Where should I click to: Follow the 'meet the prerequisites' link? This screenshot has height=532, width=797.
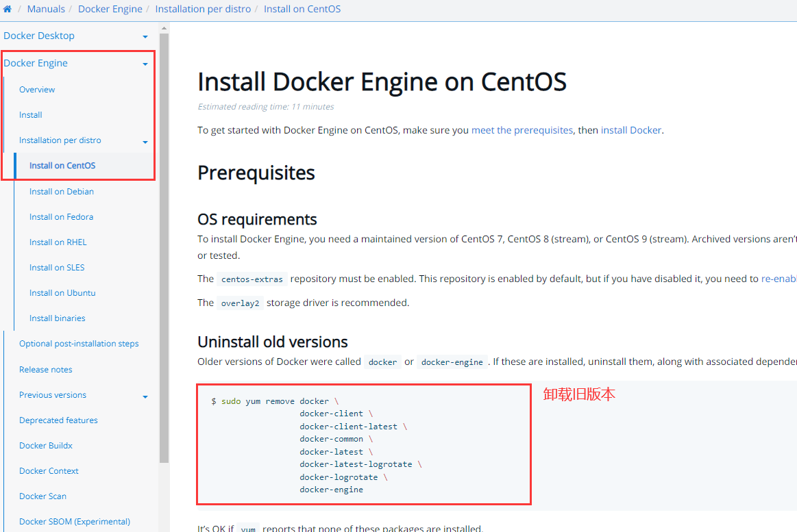(x=522, y=130)
